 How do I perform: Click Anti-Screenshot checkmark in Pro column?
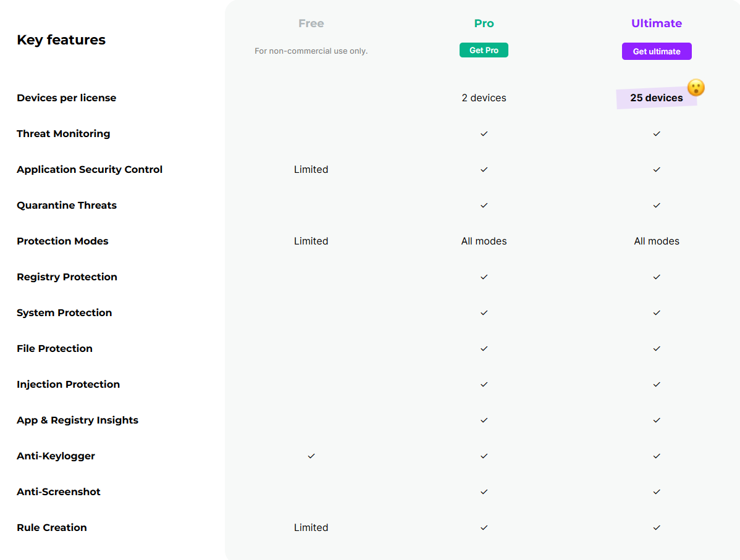484,491
